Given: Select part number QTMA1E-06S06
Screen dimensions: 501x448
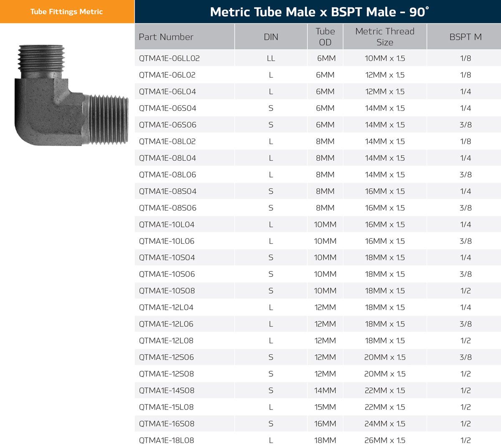Looking at the screenshot, I should 167,125.
